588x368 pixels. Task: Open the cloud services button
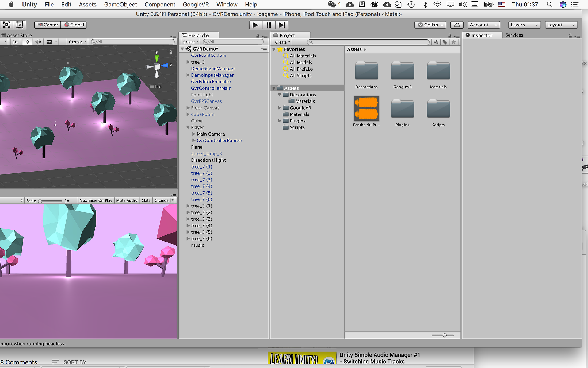(x=457, y=25)
